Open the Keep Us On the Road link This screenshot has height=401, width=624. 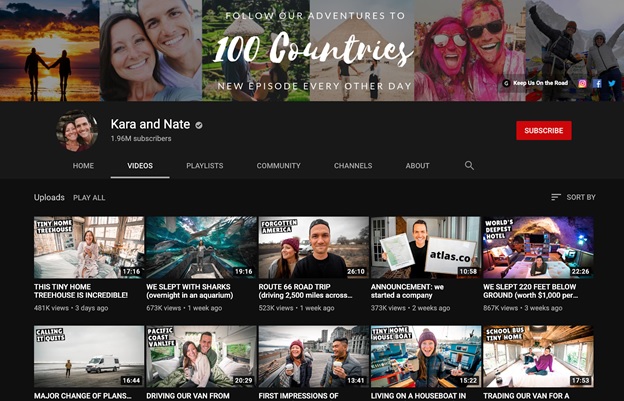coord(535,83)
